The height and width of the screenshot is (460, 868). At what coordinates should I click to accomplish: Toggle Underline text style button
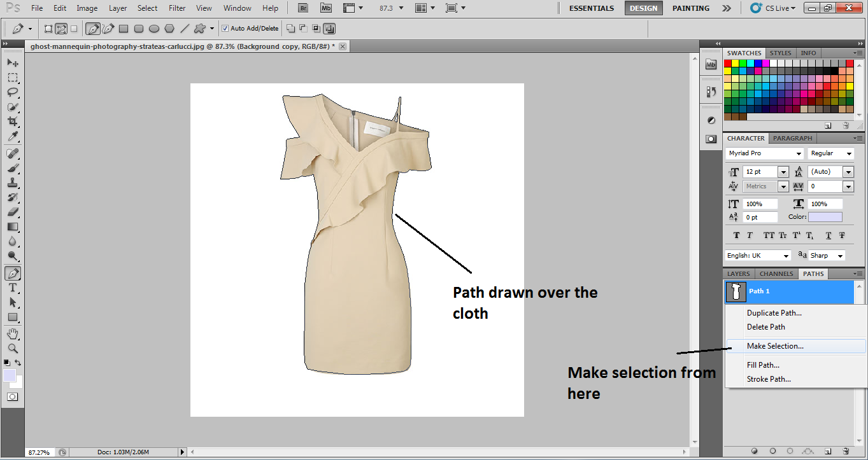[x=828, y=235]
